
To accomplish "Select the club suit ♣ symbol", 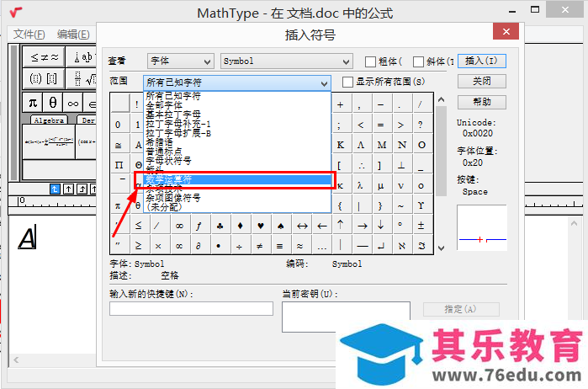I will pos(220,226).
